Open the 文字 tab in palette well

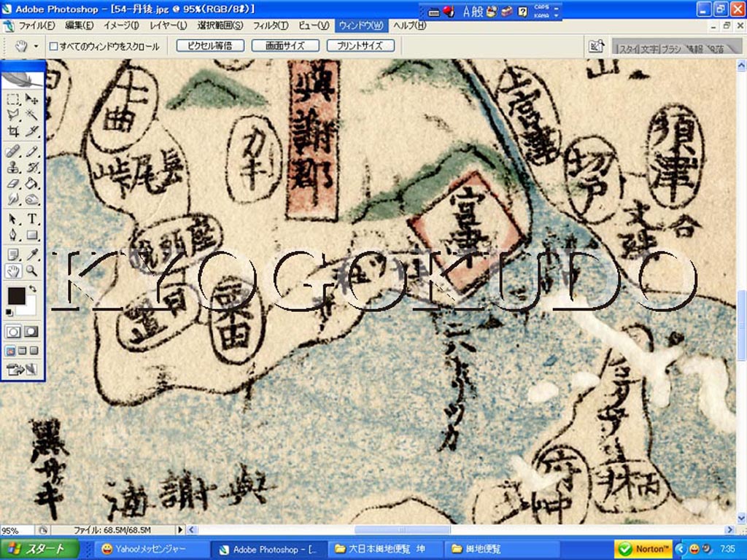click(x=649, y=49)
